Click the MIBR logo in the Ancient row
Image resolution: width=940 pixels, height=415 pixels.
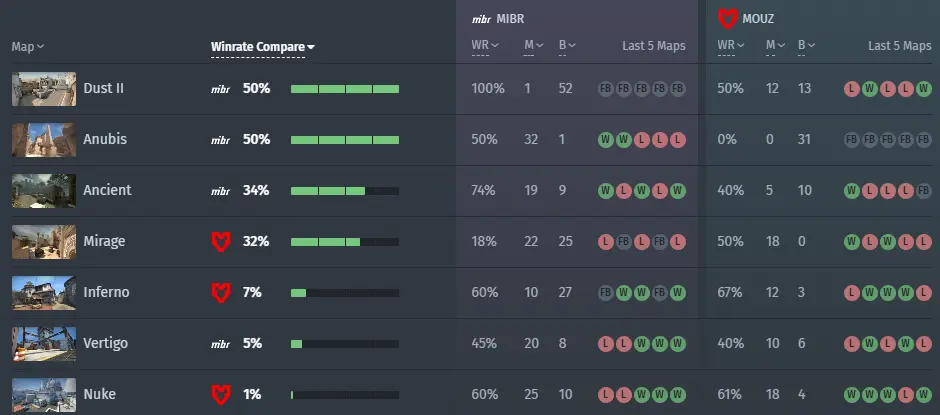click(x=220, y=190)
